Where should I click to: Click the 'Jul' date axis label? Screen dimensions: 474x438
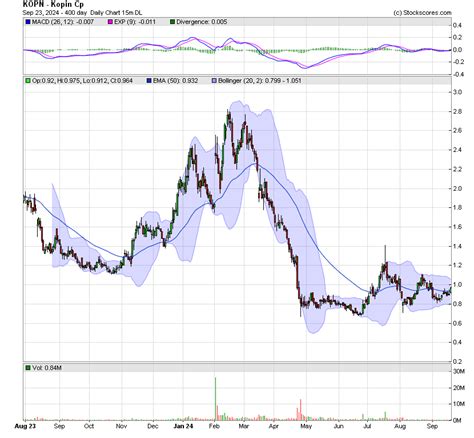click(x=367, y=426)
